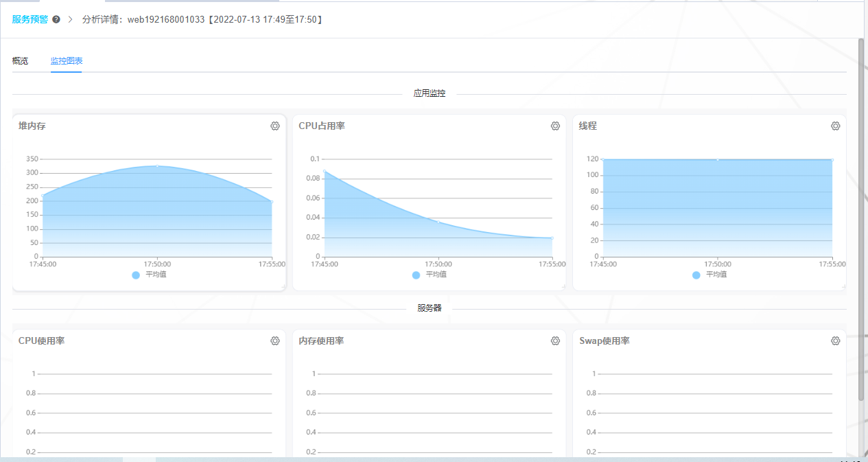This screenshot has width=868, height=462.
Task: Click the Swap使用率 chart title
Action: [605, 341]
